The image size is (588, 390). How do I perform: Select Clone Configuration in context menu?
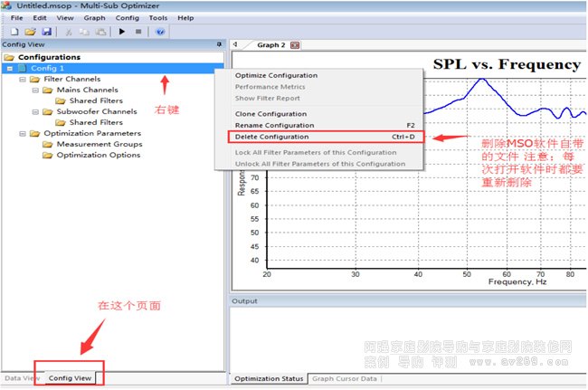pyautogui.click(x=270, y=113)
